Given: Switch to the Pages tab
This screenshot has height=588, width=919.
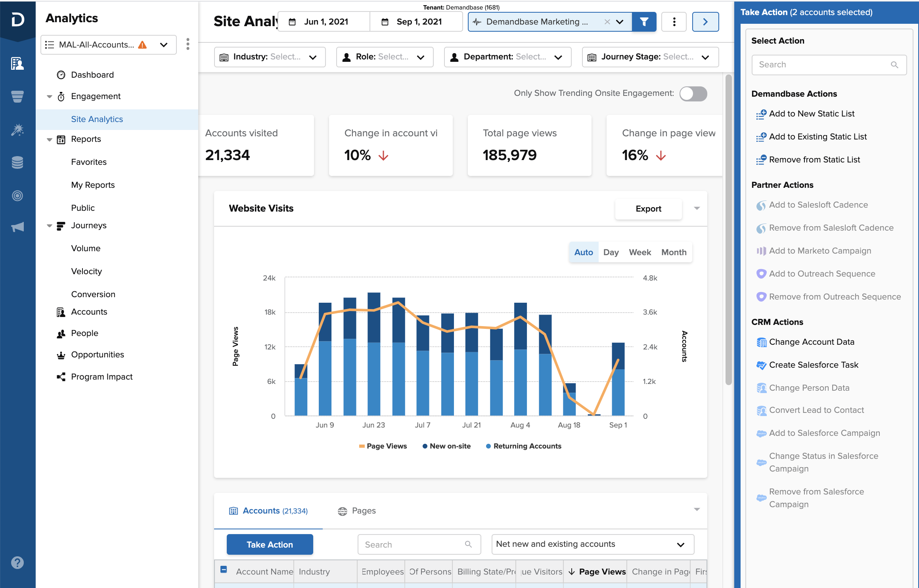Looking at the screenshot, I should (356, 511).
